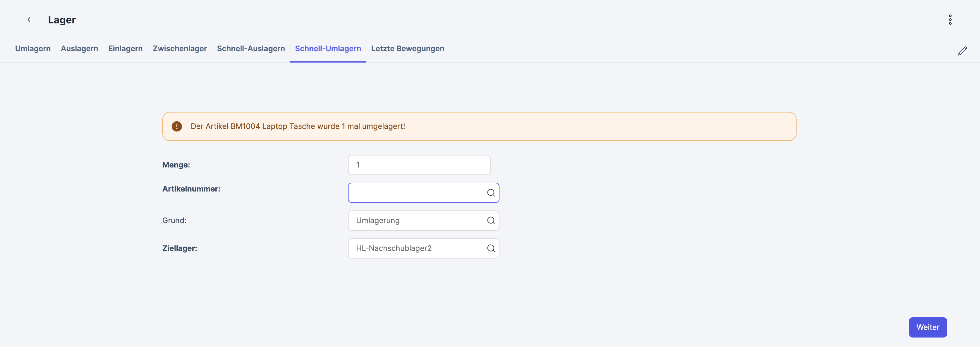Go to the Zwischenlager tab
This screenshot has width=980, height=347.
pos(180,49)
